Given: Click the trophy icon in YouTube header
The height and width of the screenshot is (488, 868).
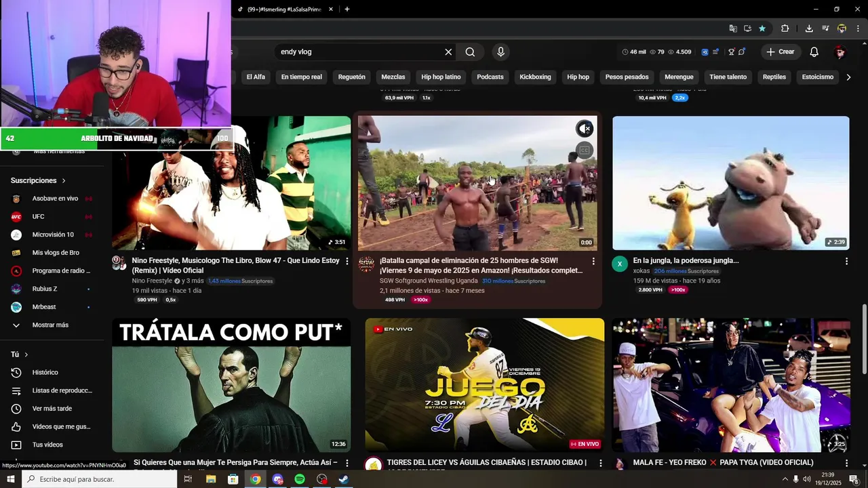Looking at the screenshot, I should [731, 52].
